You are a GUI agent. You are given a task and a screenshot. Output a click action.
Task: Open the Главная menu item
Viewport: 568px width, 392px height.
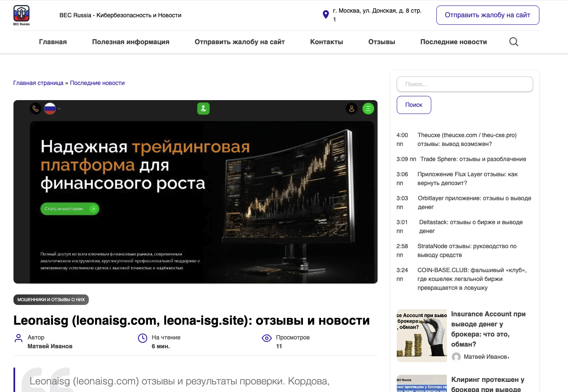(x=53, y=42)
